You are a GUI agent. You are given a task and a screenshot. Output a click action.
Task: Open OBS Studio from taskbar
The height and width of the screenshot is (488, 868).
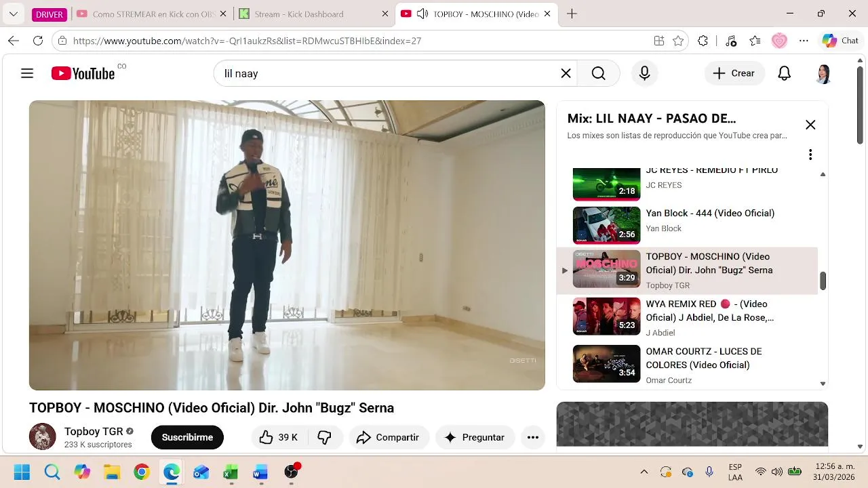coord(292,472)
